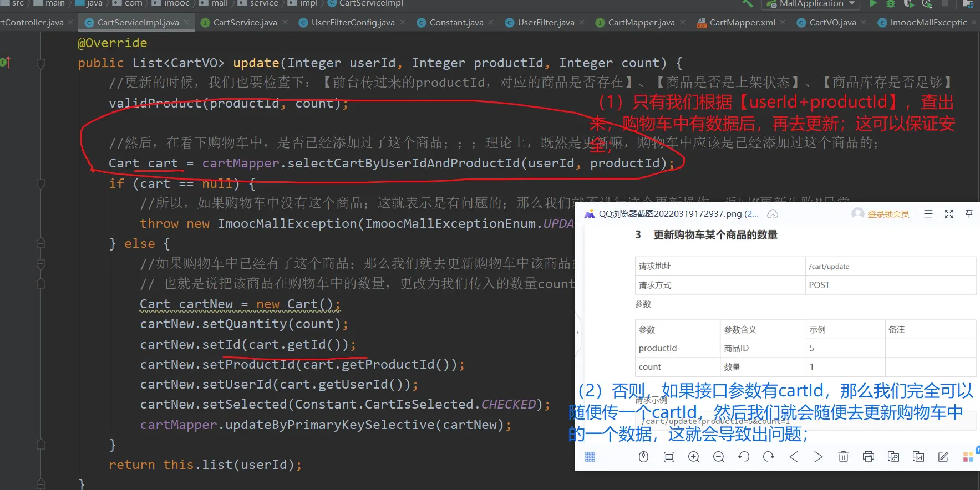This screenshot has width=980, height=490.
Task: Click the '@Override' annotation in code
Action: point(113,43)
